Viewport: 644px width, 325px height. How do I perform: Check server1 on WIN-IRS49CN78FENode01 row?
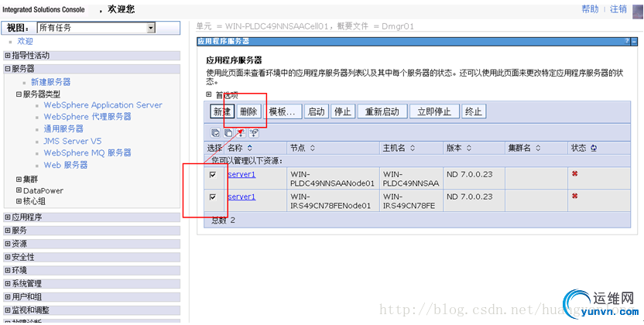point(213,197)
